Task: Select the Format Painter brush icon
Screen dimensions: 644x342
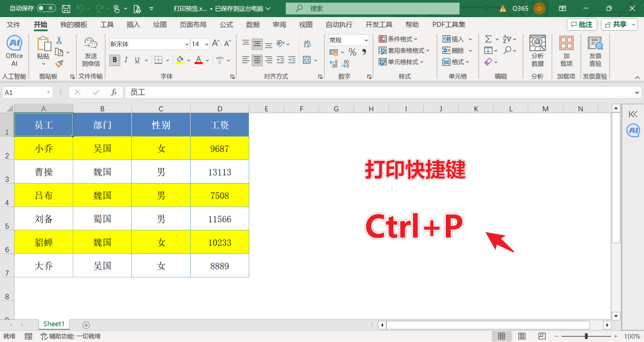Action: click(59, 64)
